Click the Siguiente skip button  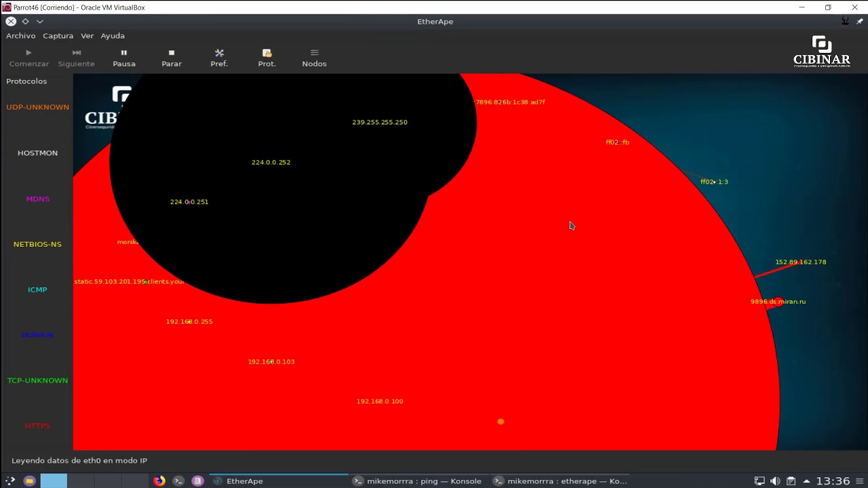pos(76,58)
